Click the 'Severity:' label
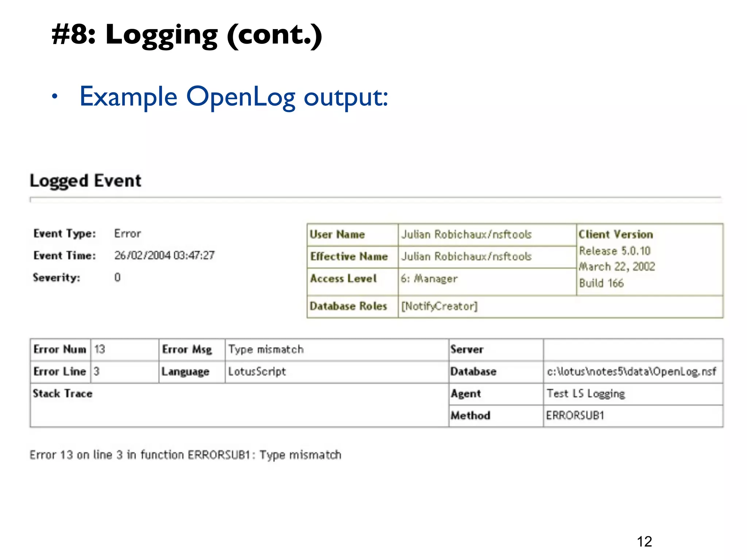 [x=57, y=277]
